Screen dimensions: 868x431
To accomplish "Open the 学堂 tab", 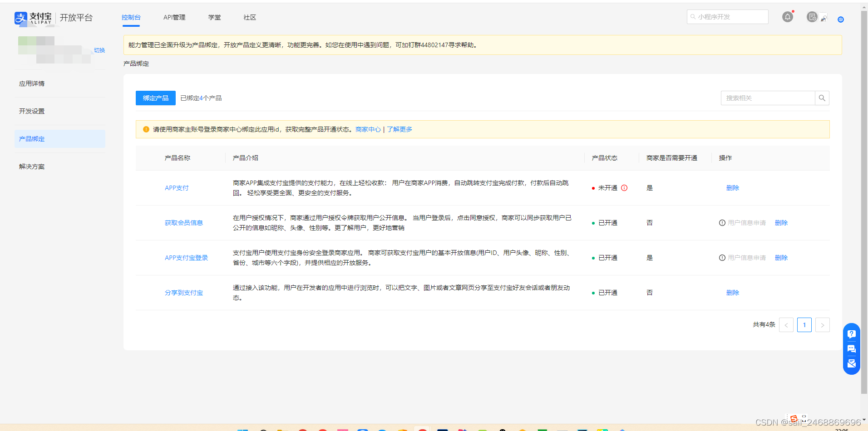I will (215, 17).
